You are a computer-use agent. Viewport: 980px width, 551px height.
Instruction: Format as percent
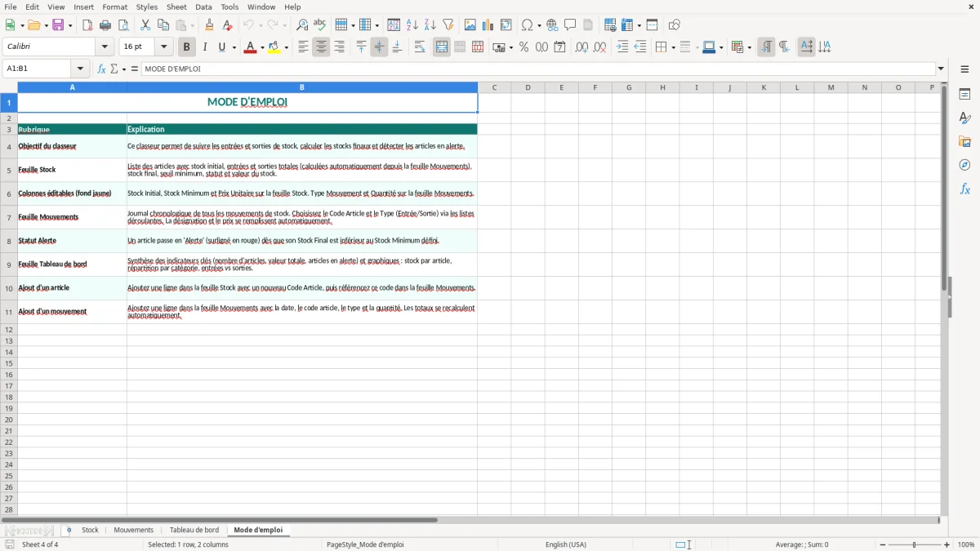(523, 47)
